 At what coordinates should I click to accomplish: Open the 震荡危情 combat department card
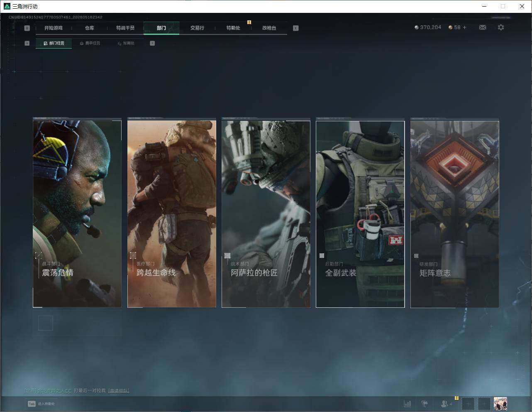[77, 213]
